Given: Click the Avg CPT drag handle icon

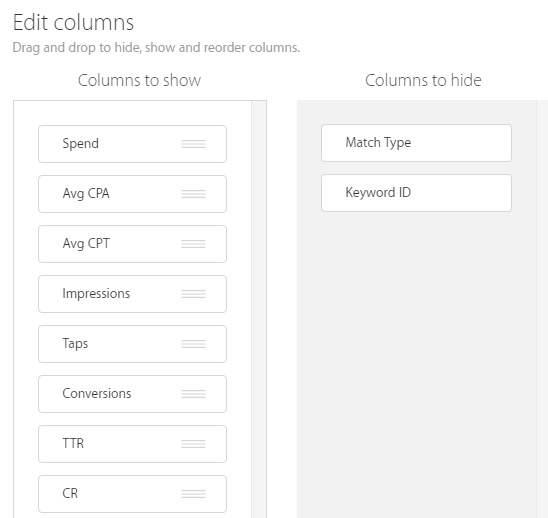Looking at the screenshot, I should pos(193,244).
